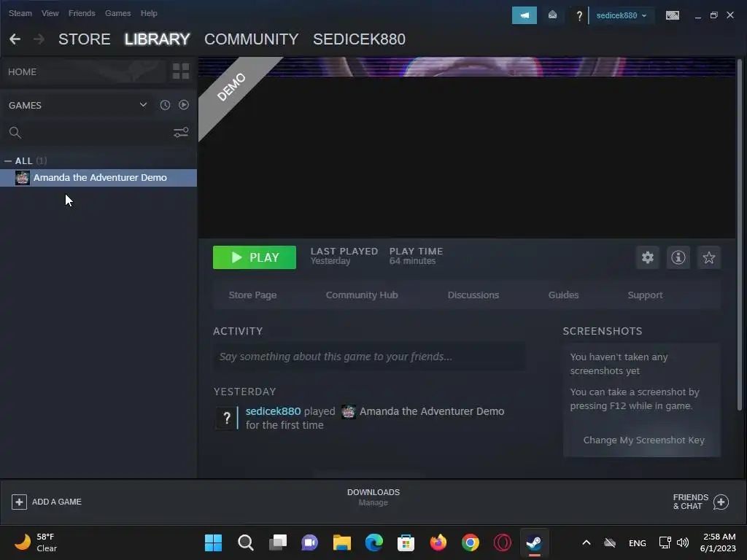747x560 pixels.
Task: Collapse the ALL category
Action: (7, 161)
